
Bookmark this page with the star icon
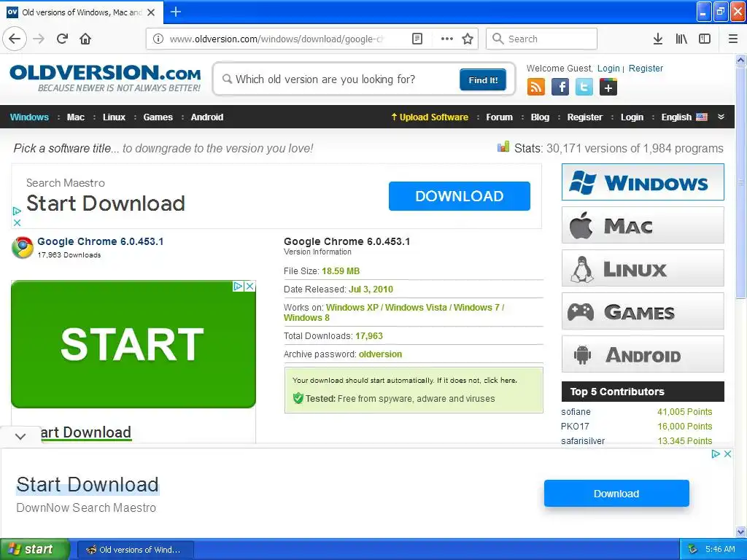(468, 39)
